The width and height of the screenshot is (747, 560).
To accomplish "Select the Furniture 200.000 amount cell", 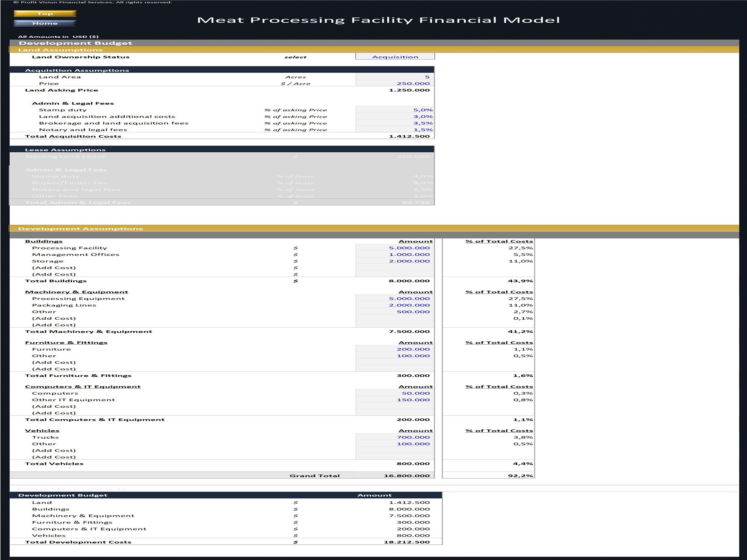I will (395, 349).
